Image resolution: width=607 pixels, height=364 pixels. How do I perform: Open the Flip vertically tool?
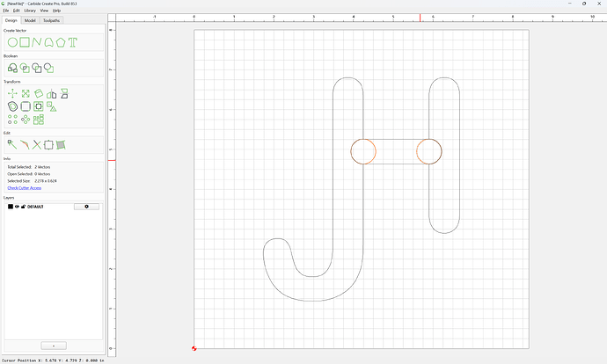pyautogui.click(x=64, y=93)
